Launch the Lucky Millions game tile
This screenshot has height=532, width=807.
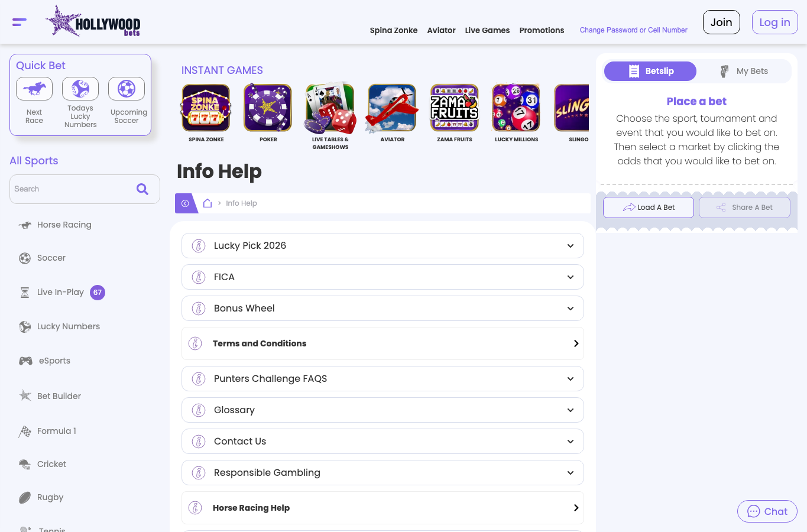coord(516,108)
